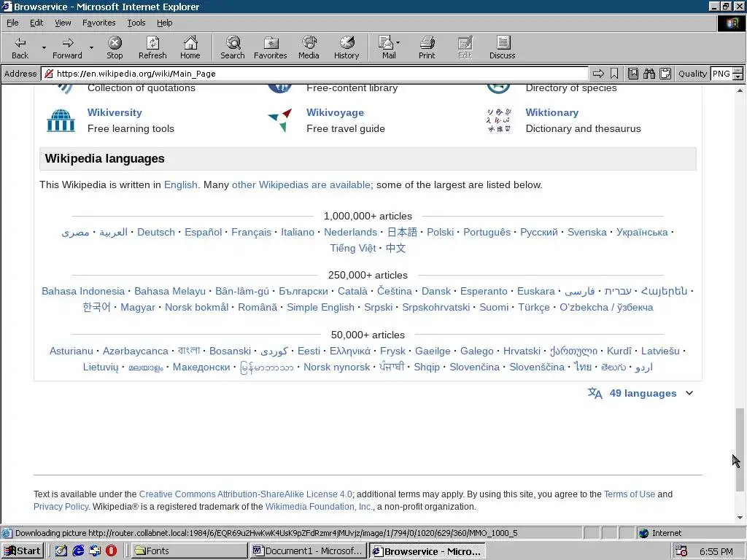The height and width of the screenshot is (560, 747).
Task: Open the Esperanto Wikipedia link
Action: point(484,291)
